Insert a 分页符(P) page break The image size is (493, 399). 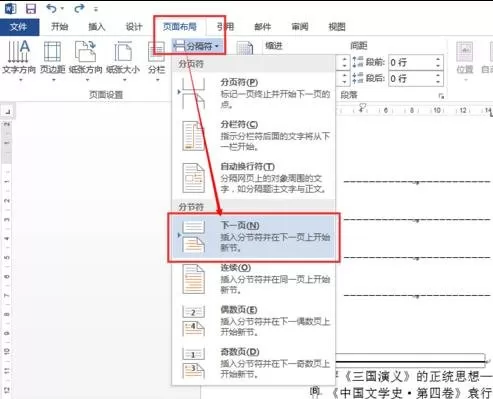253,93
